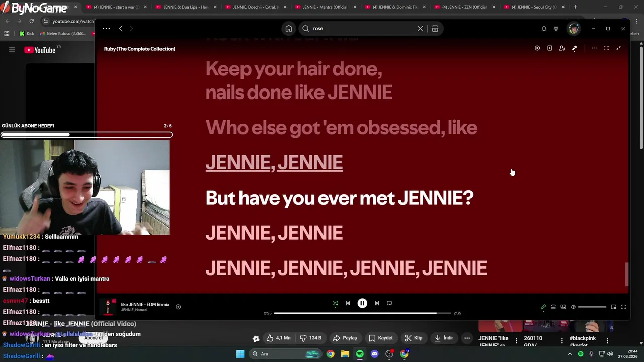Click the lyrics view video play icon
Viewport: 644px width, 362px height.
(x=549, y=48)
